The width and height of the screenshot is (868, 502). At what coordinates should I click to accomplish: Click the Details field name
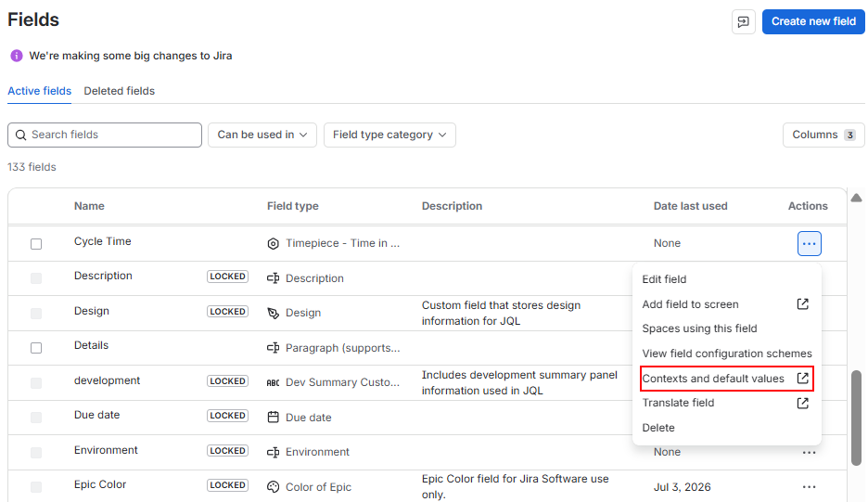point(91,345)
